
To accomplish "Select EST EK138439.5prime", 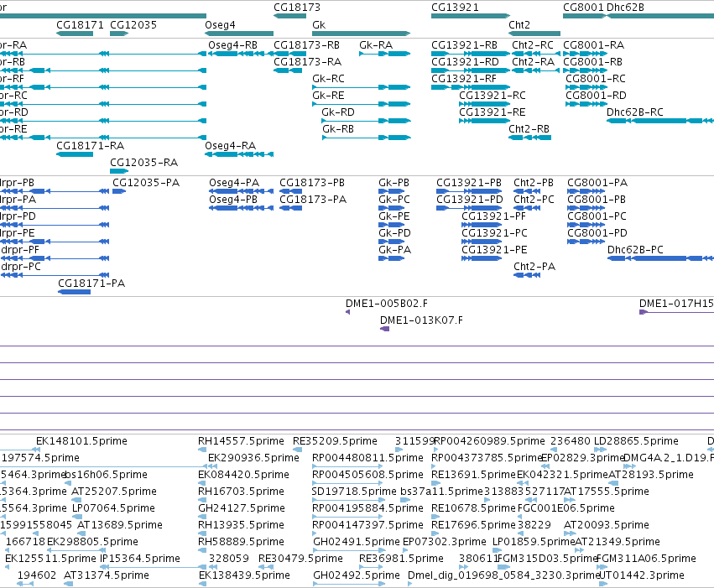I will click(x=244, y=575).
